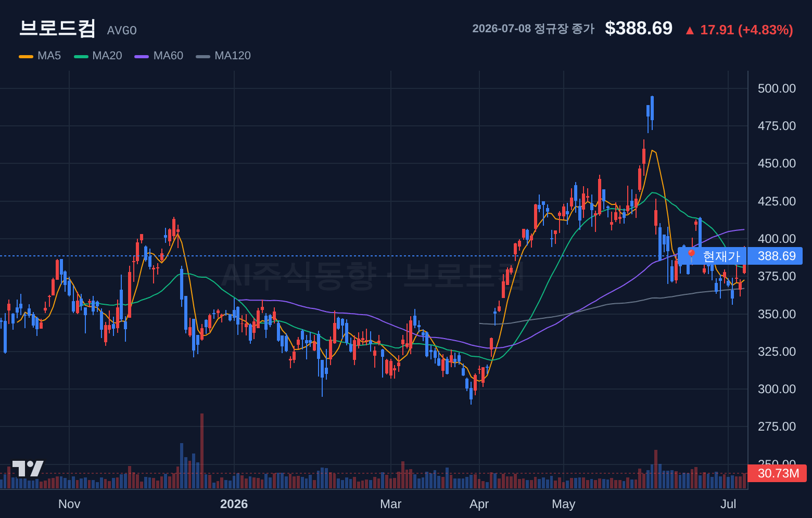Click the 325.00 price axis label
The width and height of the screenshot is (812, 518).
(777, 352)
